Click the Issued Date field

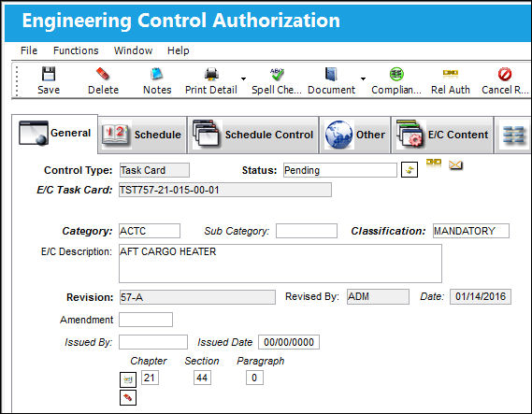click(x=289, y=342)
